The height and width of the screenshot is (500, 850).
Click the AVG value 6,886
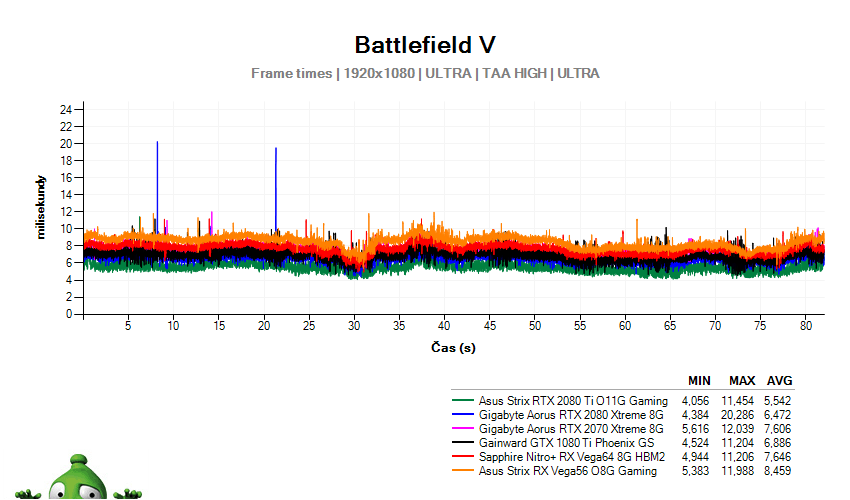tap(777, 443)
